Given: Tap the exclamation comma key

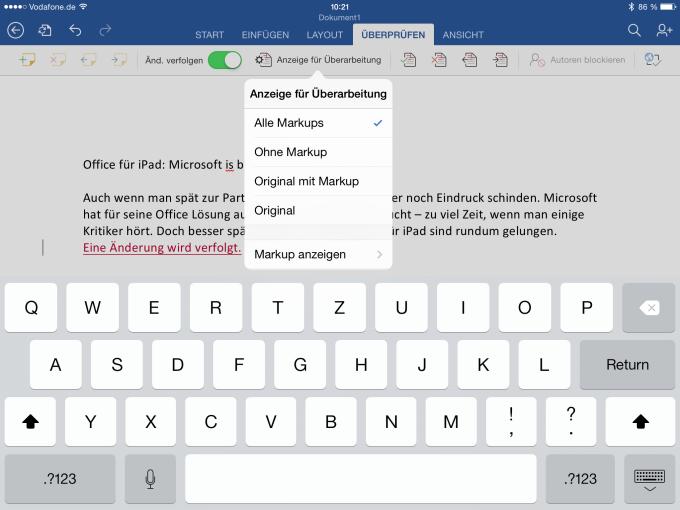Looking at the screenshot, I should [x=511, y=421].
